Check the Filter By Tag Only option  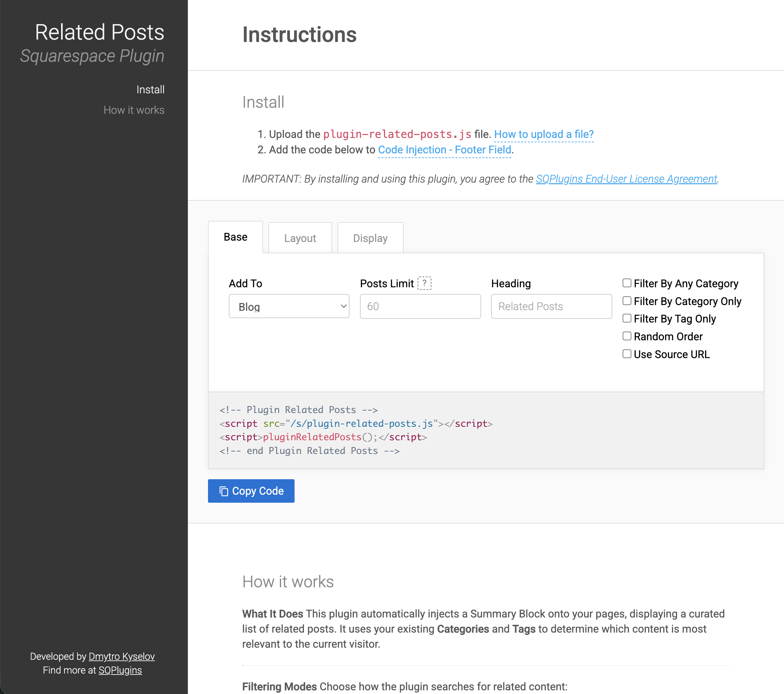click(627, 318)
